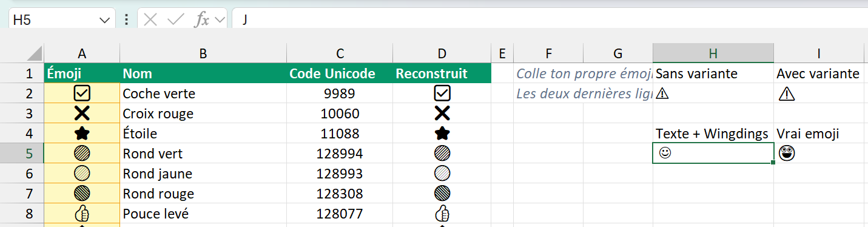Viewport: 868px width, 227px height.
Task: Click the code value 128993
Action: [340, 174]
